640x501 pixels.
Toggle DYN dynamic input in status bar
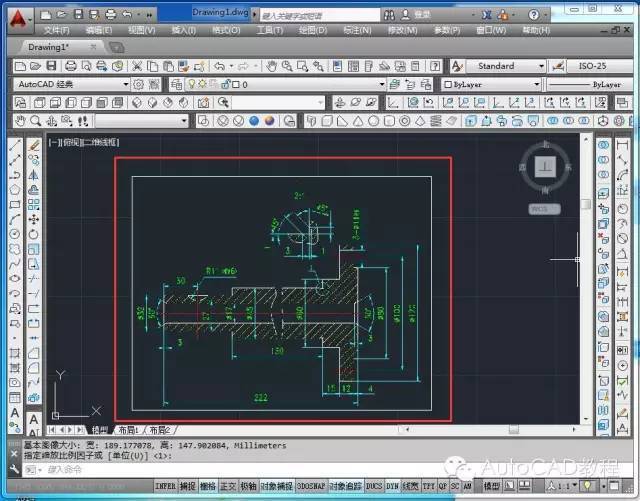[x=392, y=486]
